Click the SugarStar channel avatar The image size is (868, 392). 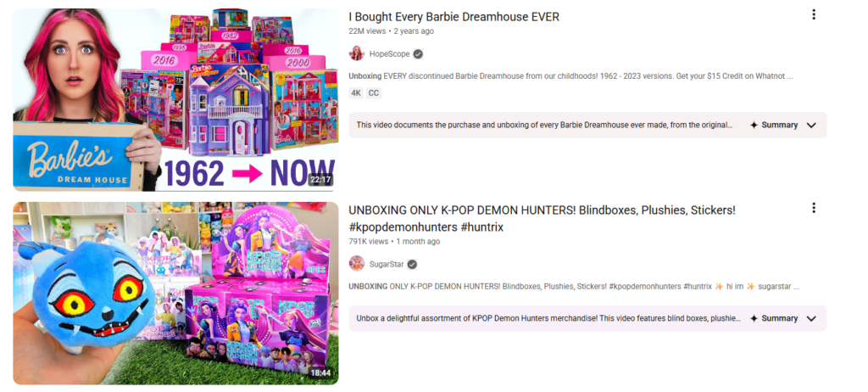[x=357, y=264]
